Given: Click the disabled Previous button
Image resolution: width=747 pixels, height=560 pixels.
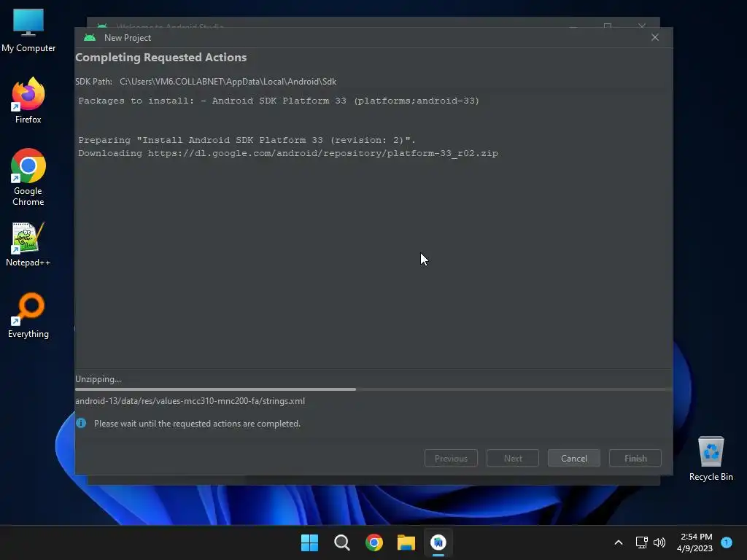Looking at the screenshot, I should pos(451,458).
